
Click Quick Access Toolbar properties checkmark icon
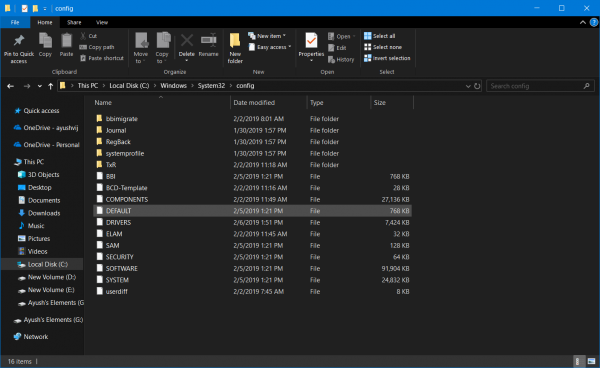(24, 8)
